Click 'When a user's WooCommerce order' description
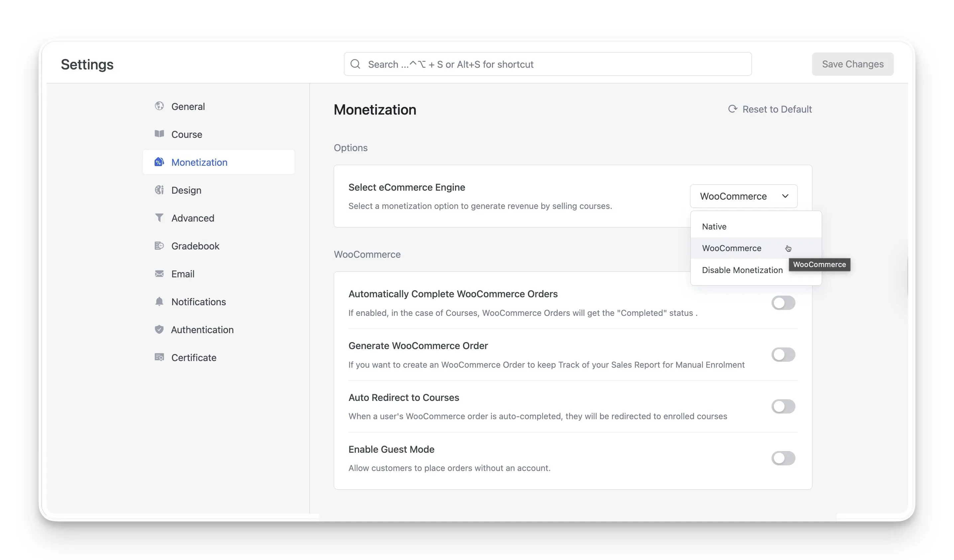This screenshot has width=954, height=560. coord(537,416)
